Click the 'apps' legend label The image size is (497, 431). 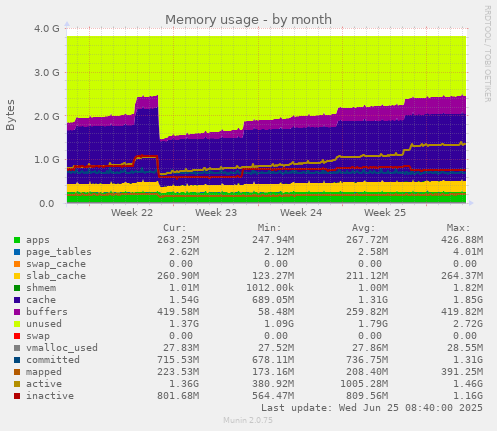[x=38, y=240]
